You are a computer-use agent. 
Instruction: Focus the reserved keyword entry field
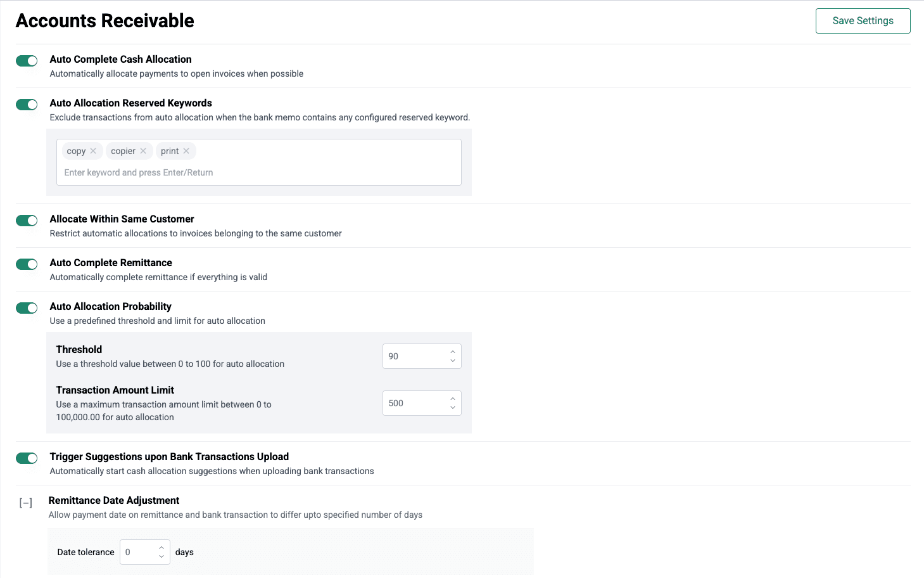point(258,172)
